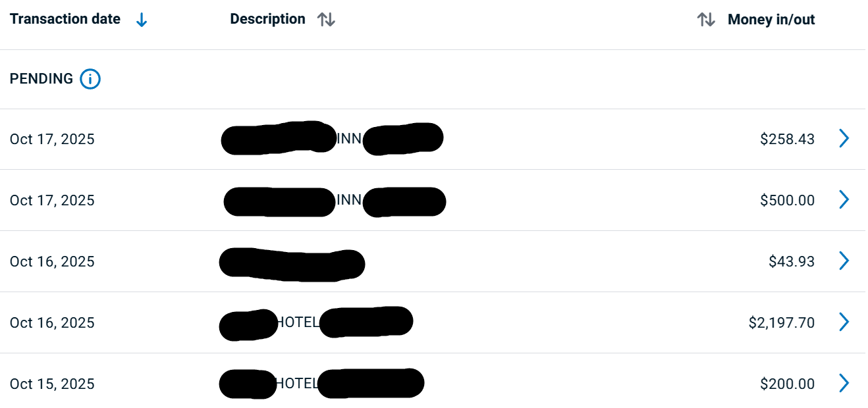Open the PENDING info icon

pos(90,79)
